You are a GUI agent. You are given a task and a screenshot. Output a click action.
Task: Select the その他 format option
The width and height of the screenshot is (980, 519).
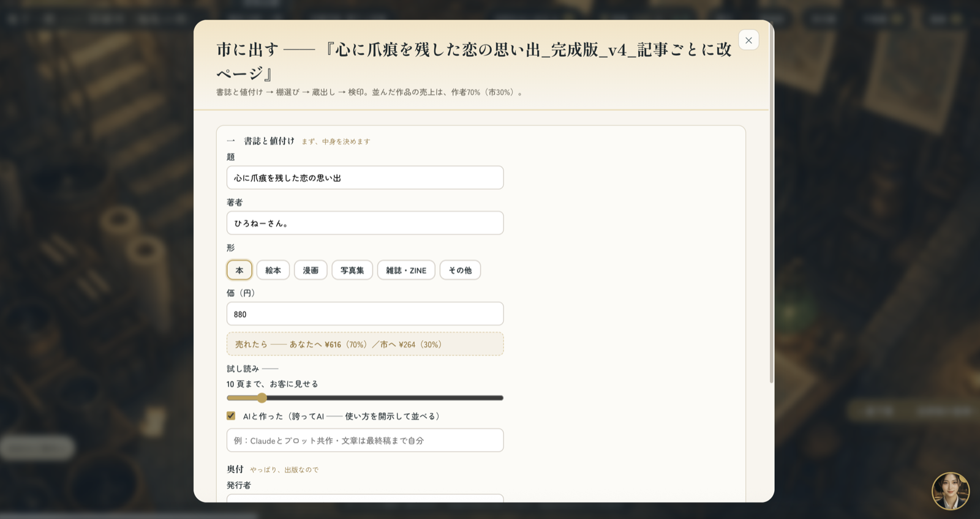[x=460, y=270]
